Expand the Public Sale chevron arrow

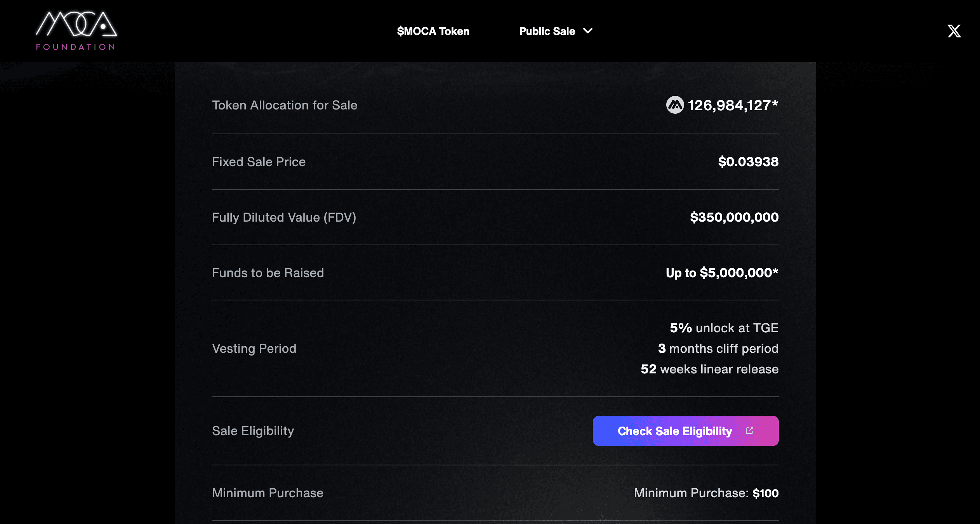[588, 31]
